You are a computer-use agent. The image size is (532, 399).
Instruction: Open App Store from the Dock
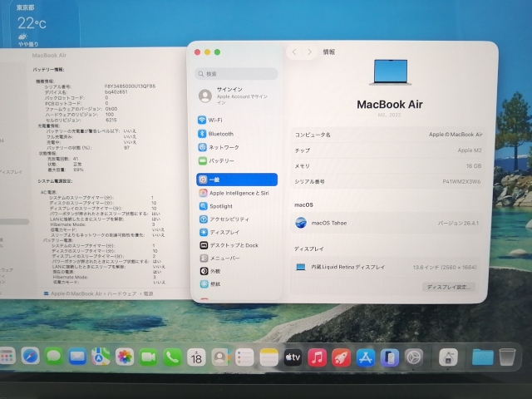pos(366,357)
